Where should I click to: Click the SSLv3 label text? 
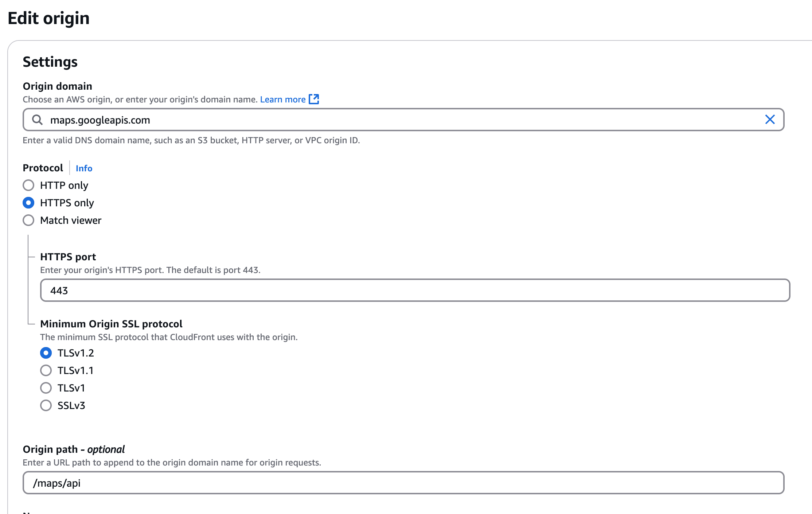click(x=71, y=405)
